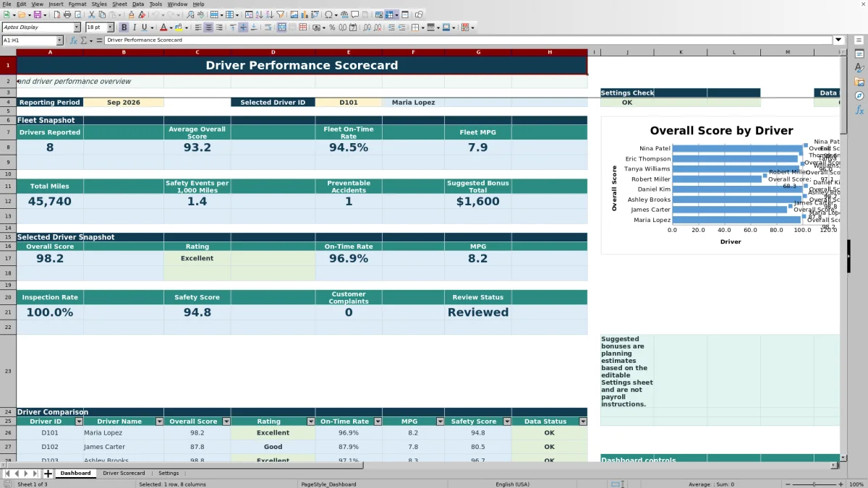Viewport: 868px width, 488px height.
Task: Toggle Bold formatting
Action: (124, 27)
